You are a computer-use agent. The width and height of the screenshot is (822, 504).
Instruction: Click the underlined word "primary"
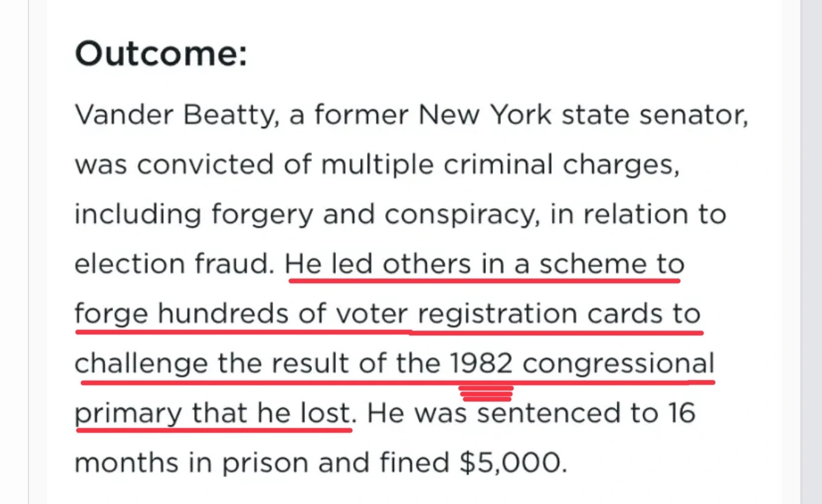[128, 414]
